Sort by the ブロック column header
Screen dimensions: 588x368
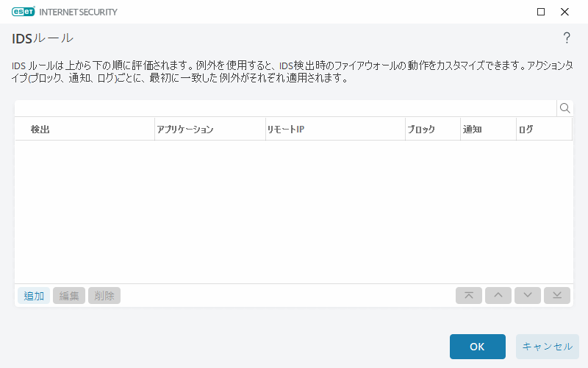pos(433,130)
